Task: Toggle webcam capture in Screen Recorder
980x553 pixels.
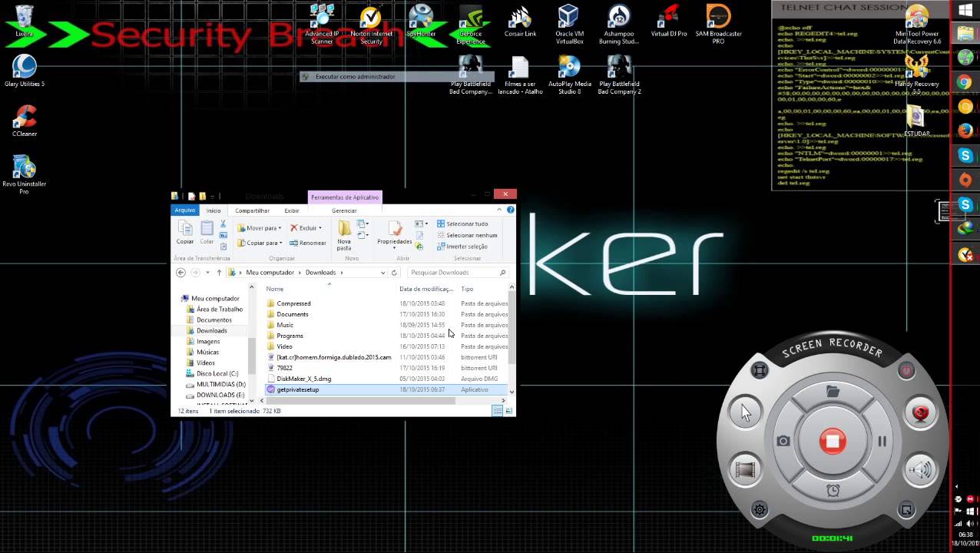Action: click(x=920, y=412)
